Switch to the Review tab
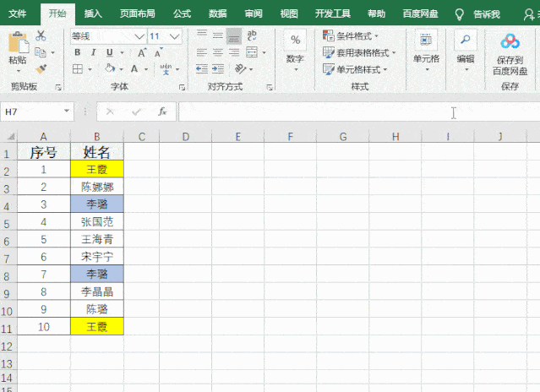The height and width of the screenshot is (392, 540). coord(254,14)
